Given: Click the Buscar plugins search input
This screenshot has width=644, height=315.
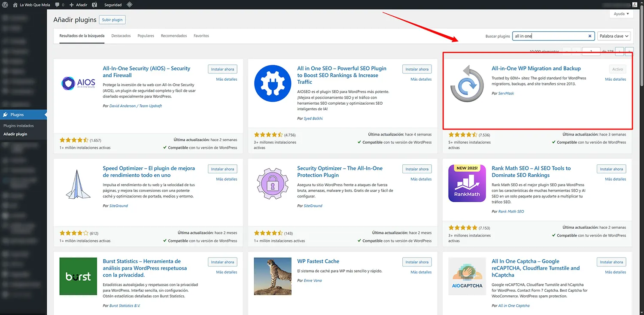Looking at the screenshot, I should (x=550, y=36).
